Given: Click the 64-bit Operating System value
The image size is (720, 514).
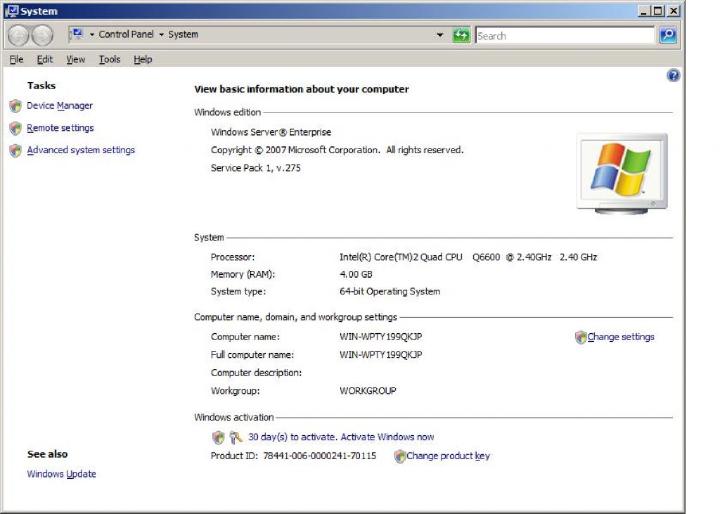Looking at the screenshot, I should point(390,292).
